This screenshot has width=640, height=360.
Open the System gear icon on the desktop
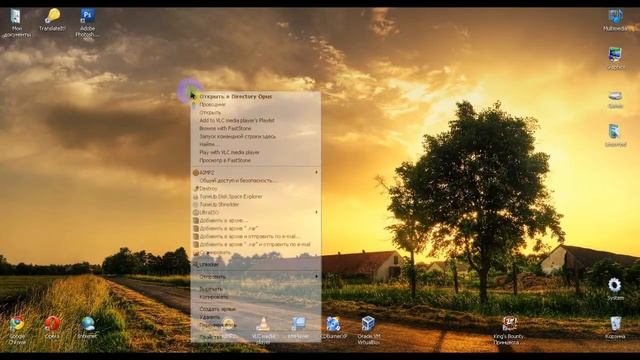tap(615, 289)
